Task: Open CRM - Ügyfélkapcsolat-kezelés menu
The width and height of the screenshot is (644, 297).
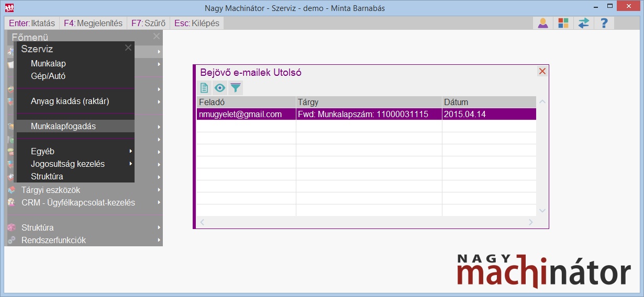Action: point(78,202)
